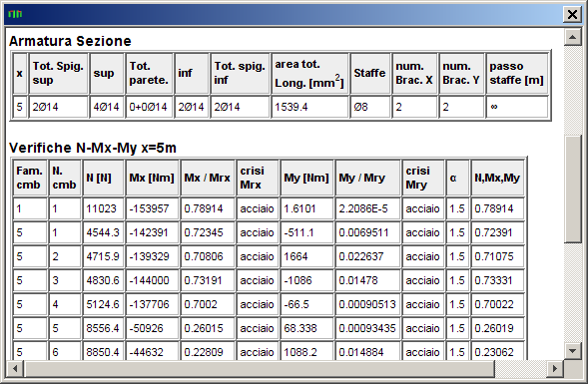This screenshot has width=588, height=384.
Task: Select the 'Armatura Sezione' heading
Action: pyautogui.click(x=70, y=41)
